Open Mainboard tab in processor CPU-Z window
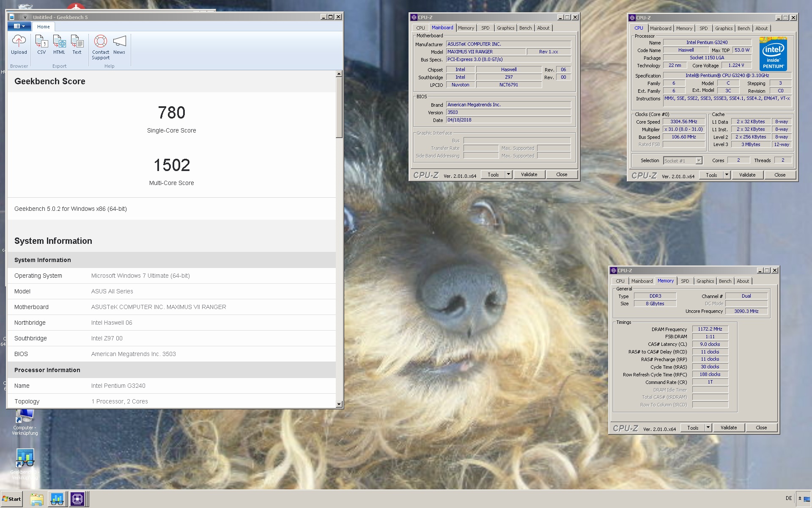This screenshot has height=508, width=812. tap(661, 28)
